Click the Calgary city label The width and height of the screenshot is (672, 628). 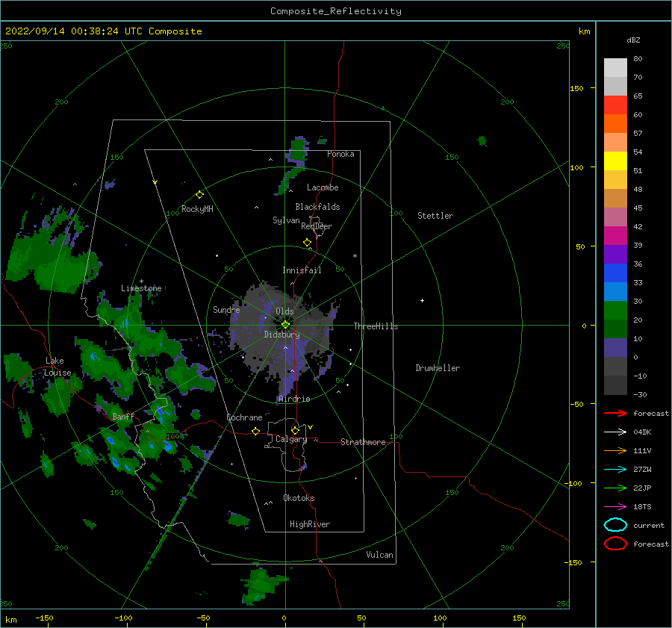tap(291, 439)
